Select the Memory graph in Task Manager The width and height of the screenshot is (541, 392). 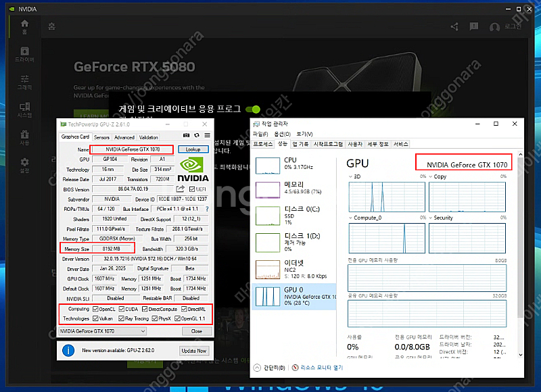pyautogui.click(x=267, y=190)
